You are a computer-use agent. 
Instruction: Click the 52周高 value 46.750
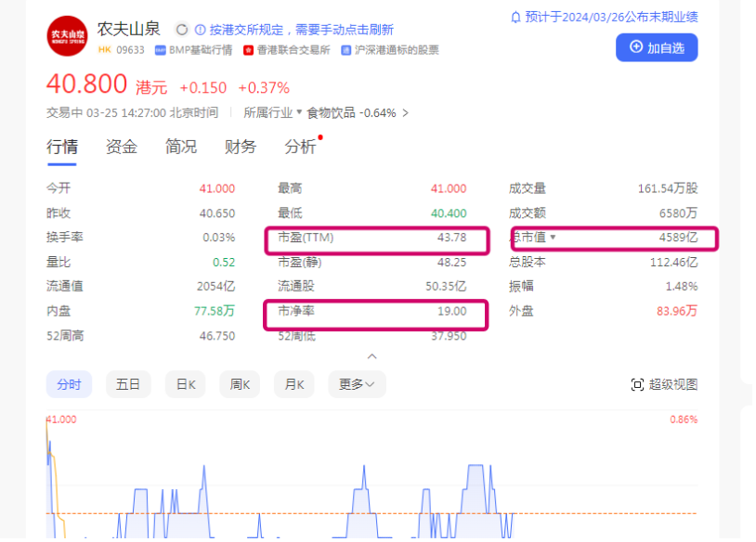pos(217,336)
